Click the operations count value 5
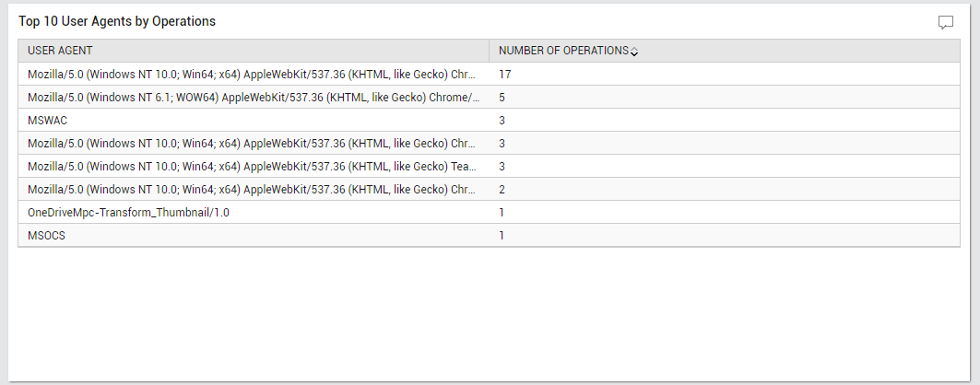This screenshot has width=980, height=385. point(502,97)
